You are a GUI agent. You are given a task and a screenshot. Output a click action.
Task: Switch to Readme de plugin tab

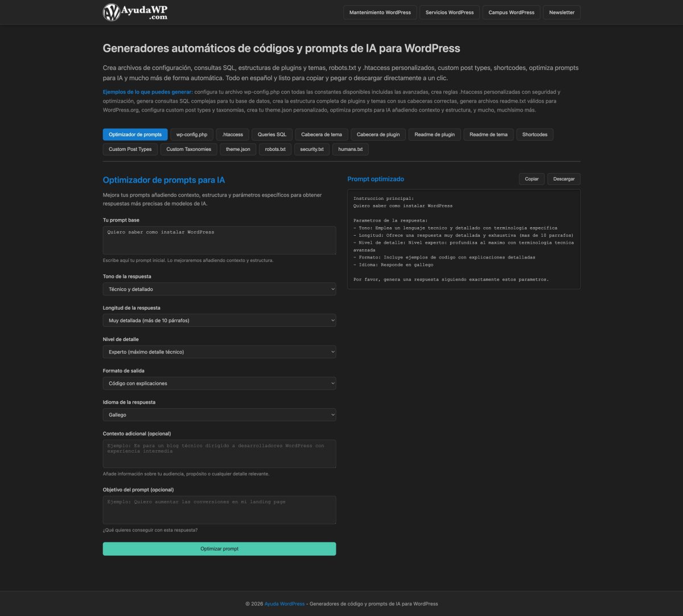(434, 134)
